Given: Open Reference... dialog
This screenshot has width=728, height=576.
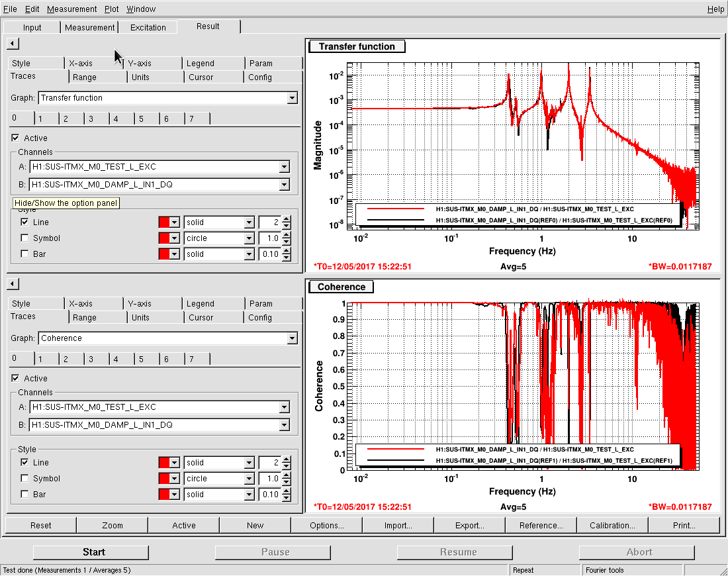Looking at the screenshot, I should point(541,525).
